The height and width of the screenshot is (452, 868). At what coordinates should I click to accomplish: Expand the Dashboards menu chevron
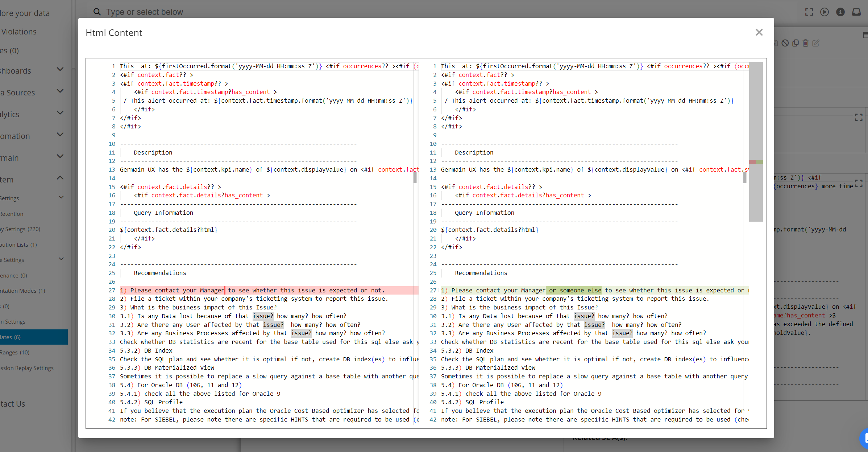point(60,69)
